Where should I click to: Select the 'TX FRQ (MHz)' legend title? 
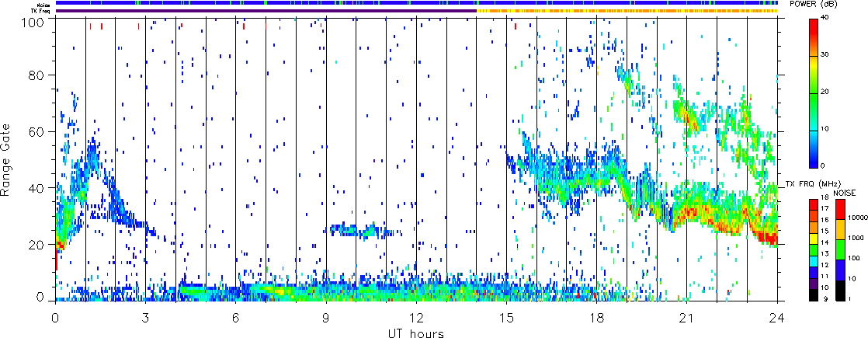click(x=811, y=183)
